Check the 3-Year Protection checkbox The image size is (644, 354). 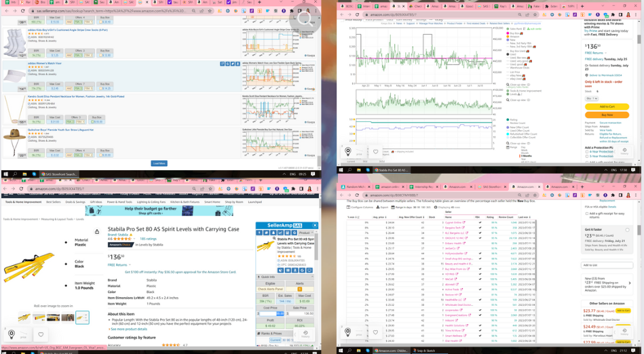click(x=586, y=156)
